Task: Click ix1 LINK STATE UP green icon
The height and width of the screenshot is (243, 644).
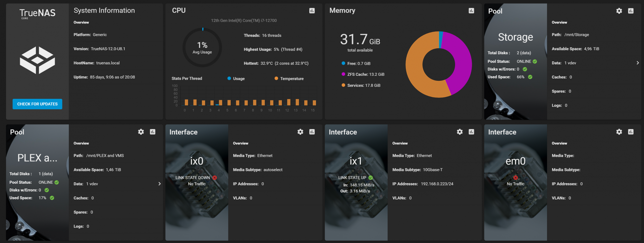Action: click(371, 178)
